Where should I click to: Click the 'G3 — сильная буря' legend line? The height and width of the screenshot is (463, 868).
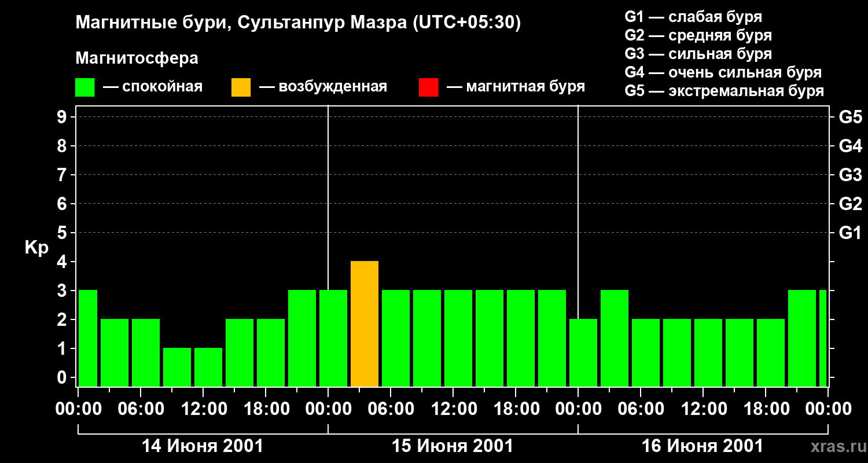tap(698, 54)
